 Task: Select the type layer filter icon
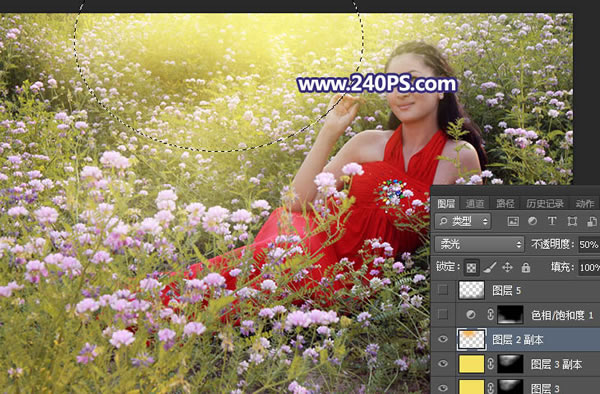pyautogui.click(x=552, y=221)
